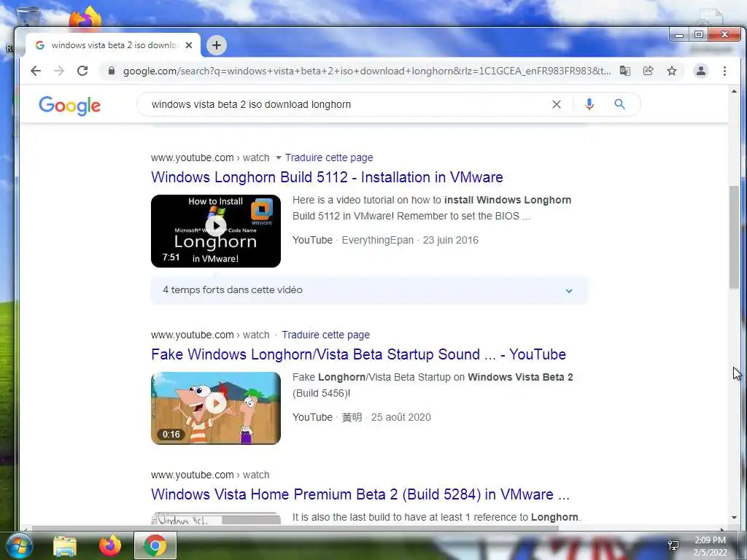Viewport: 747px width, 560px height.
Task: Open Build 5284 video thumbnail
Action: 216,518
